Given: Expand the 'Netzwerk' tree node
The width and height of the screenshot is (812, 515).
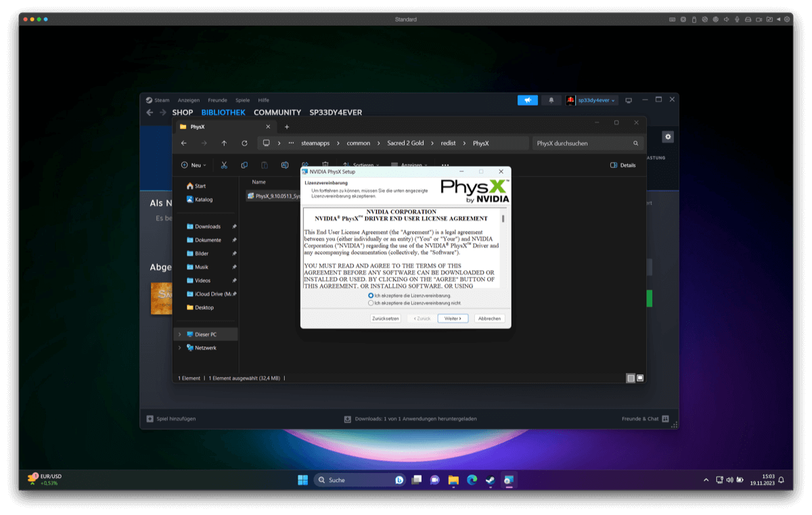Looking at the screenshot, I should (179, 348).
